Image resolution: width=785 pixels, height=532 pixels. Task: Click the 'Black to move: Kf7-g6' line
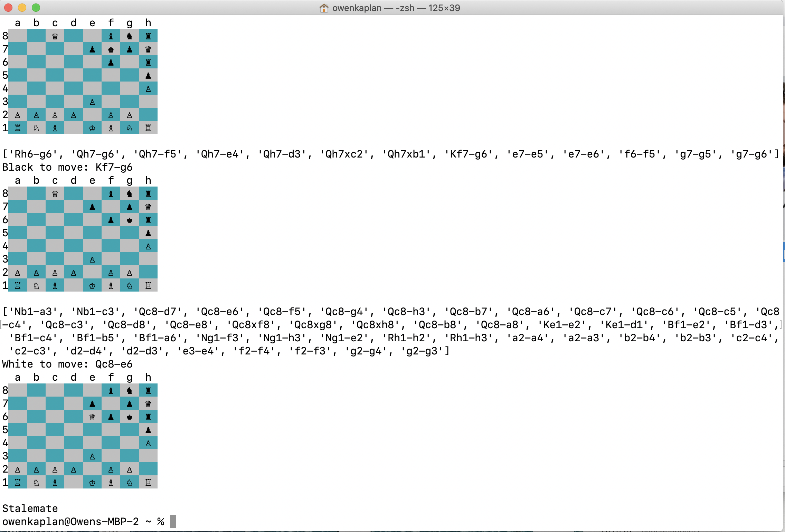tap(67, 167)
